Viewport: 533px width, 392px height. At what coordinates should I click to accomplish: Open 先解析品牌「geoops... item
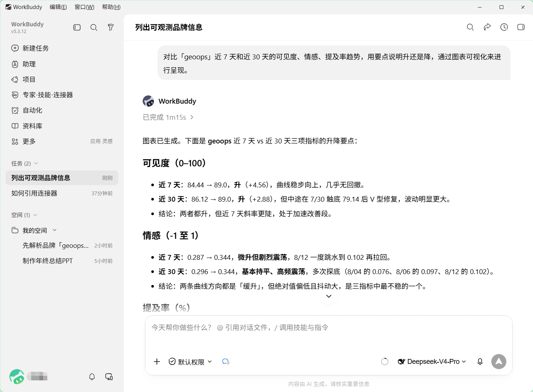click(62, 245)
